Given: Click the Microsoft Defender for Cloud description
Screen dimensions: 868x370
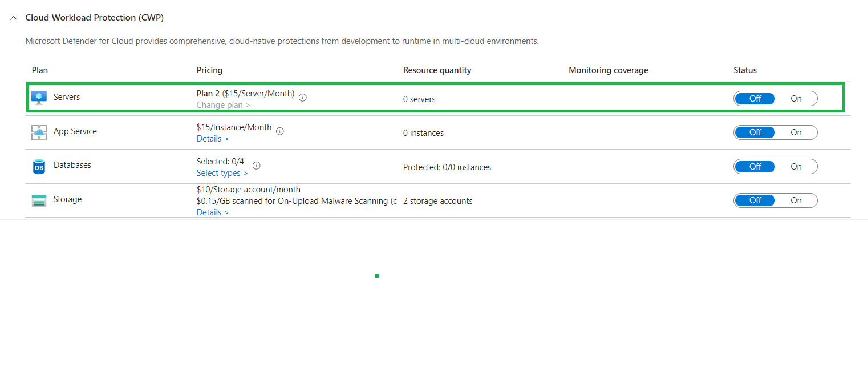Looking at the screenshot, I should [x=282, y=41].
